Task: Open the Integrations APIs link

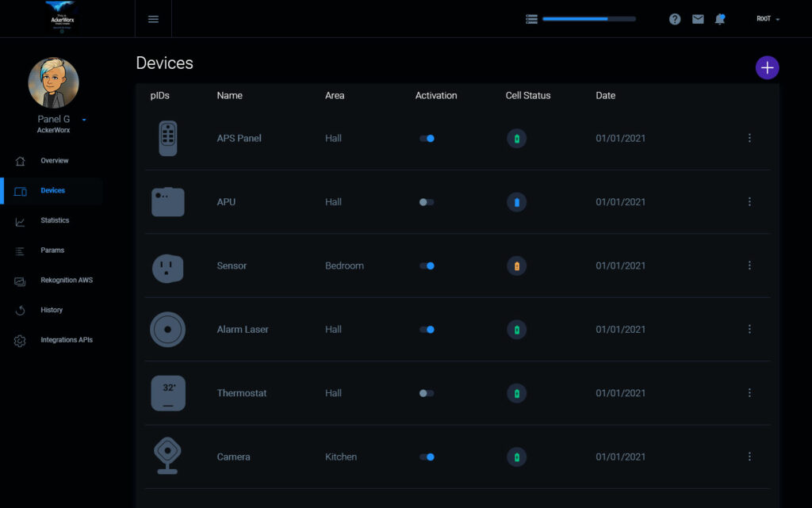Action: tap(67, 340)
